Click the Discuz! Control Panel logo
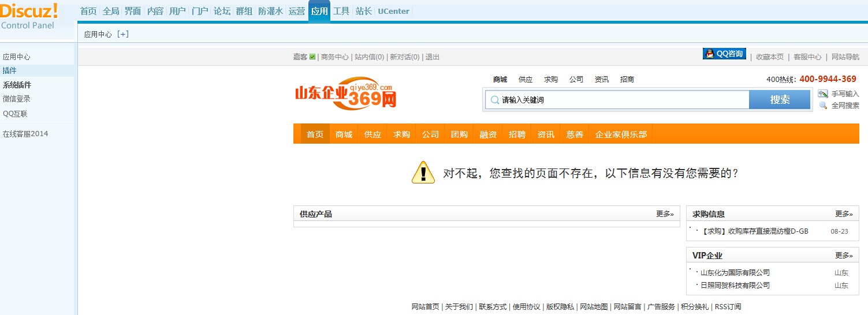The height and width of the screenshot is (315, 868). point(29,16)
